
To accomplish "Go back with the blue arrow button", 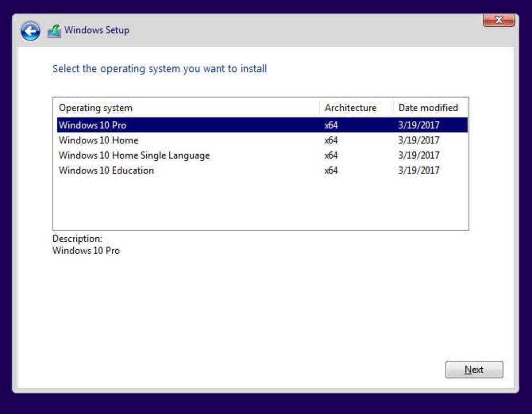I will click(31, 31).
